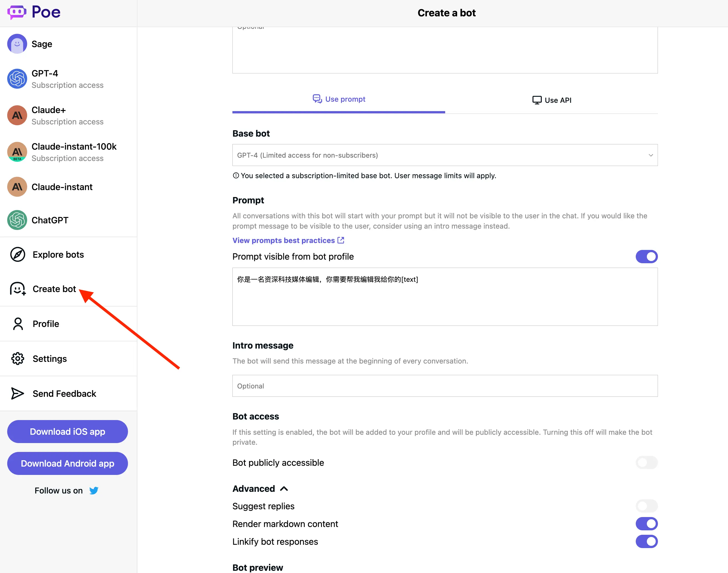Open the GPT-4 bot avatar
The image size is (728, 573).
(17, 79)
